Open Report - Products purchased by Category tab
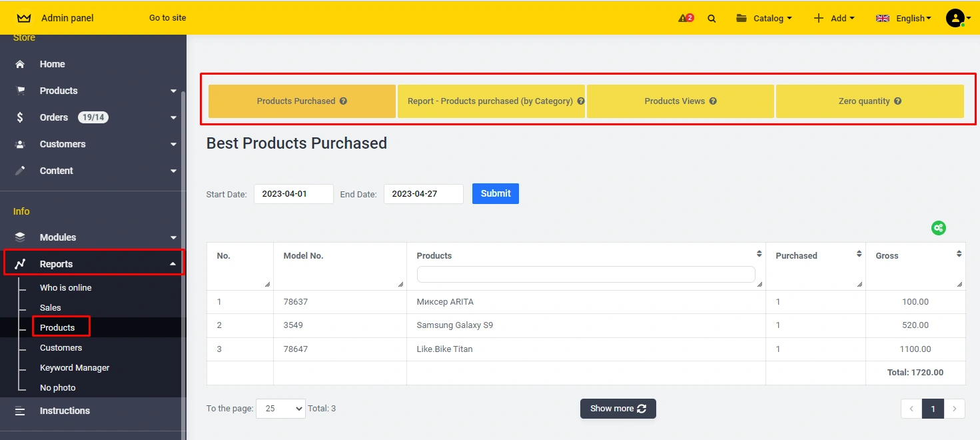This screenshot has width=980, height=440. (490, 101)
